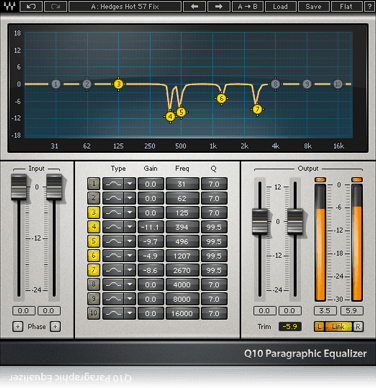Click the undo arrow button

pyautogui.click(x=31, y=6)
